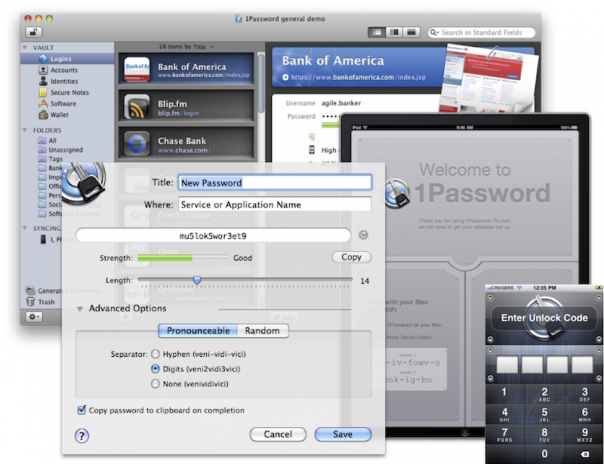Image resolution: width=604 pixels, height=464 pixels.
Task: Select the Chase Bank login item
Action: 186,143
